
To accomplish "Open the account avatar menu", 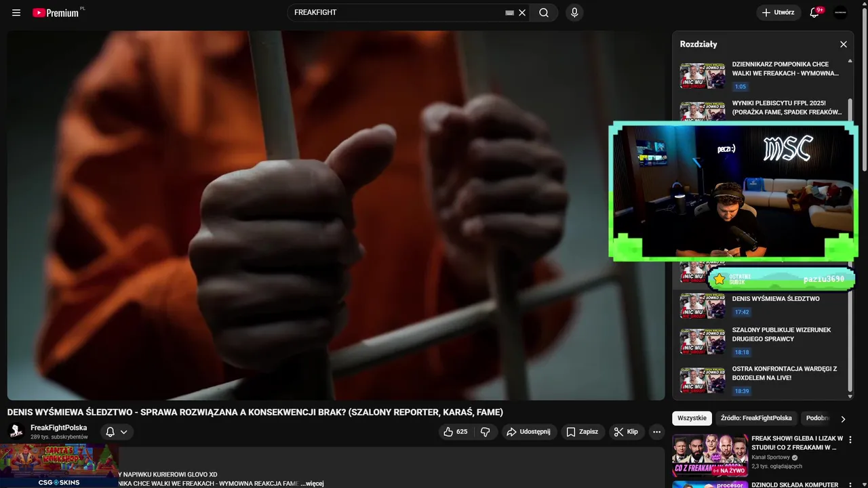I will [841, 13].
